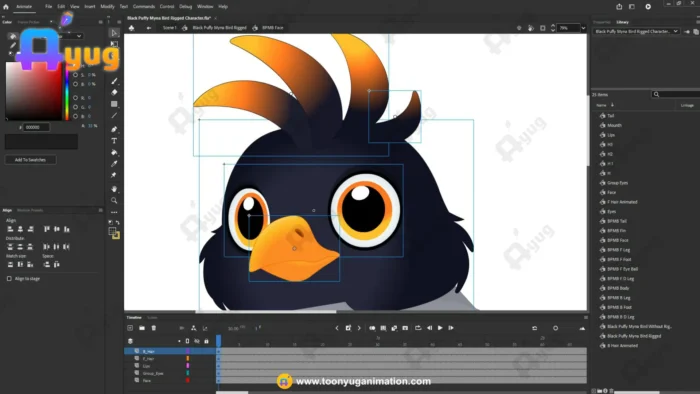Step forward one frame

point(451,328)
